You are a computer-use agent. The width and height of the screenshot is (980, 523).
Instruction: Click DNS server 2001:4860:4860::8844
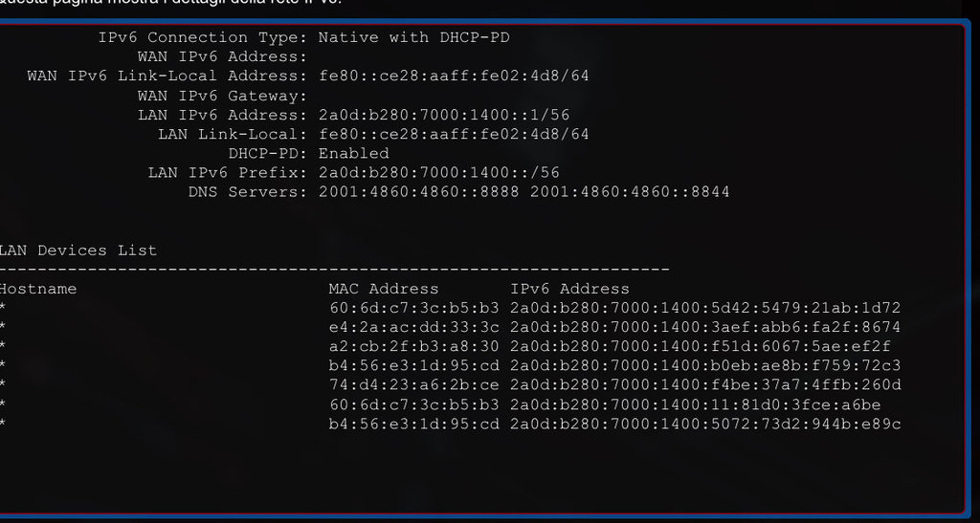pos(630,192)
